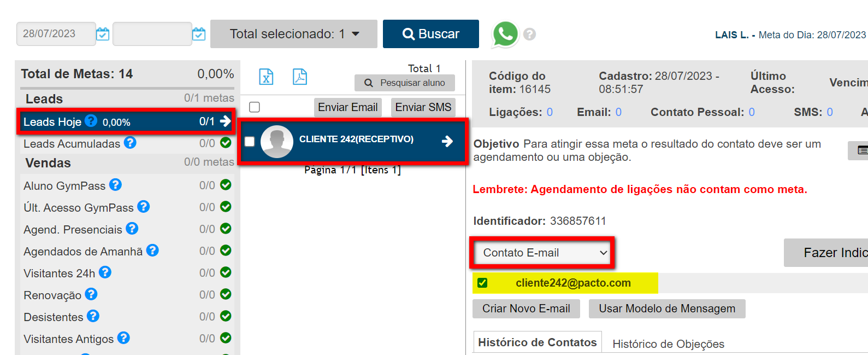Expand the Total selecionado dropdown
This screenshot has height=355, width=868.
click(x=294, y=34)
